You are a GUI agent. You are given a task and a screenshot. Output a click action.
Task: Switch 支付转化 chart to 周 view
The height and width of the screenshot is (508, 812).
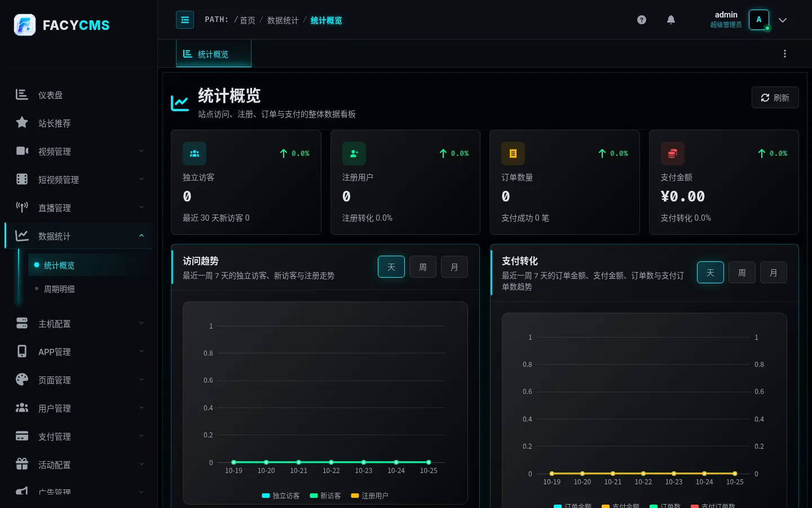pos(742,273)
